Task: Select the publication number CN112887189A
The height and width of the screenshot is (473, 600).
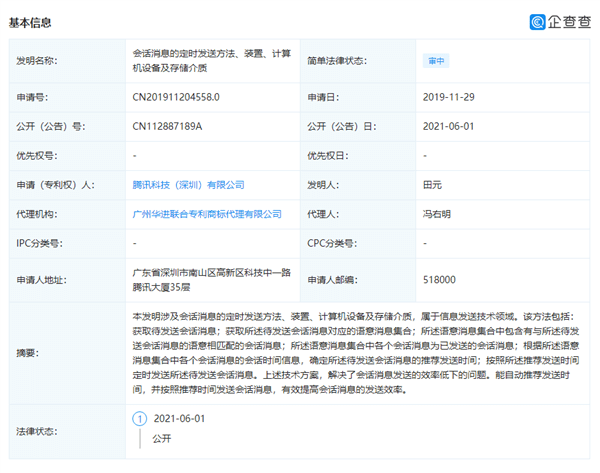Action: [167, 127]
